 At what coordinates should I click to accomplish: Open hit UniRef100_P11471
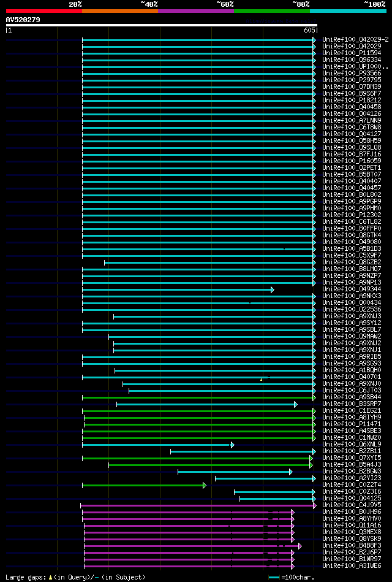click(x=352, y=424)
